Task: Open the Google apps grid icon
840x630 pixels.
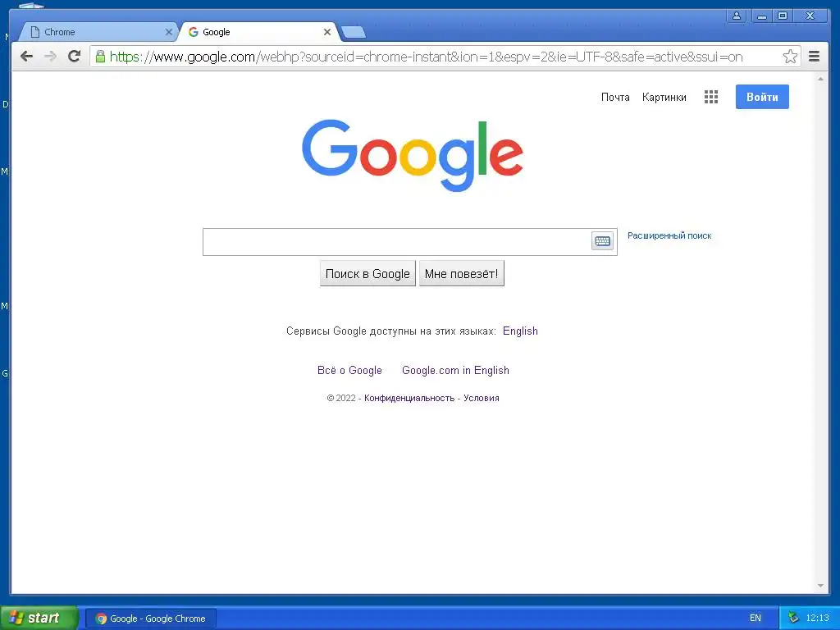Action: pos(711,97)
